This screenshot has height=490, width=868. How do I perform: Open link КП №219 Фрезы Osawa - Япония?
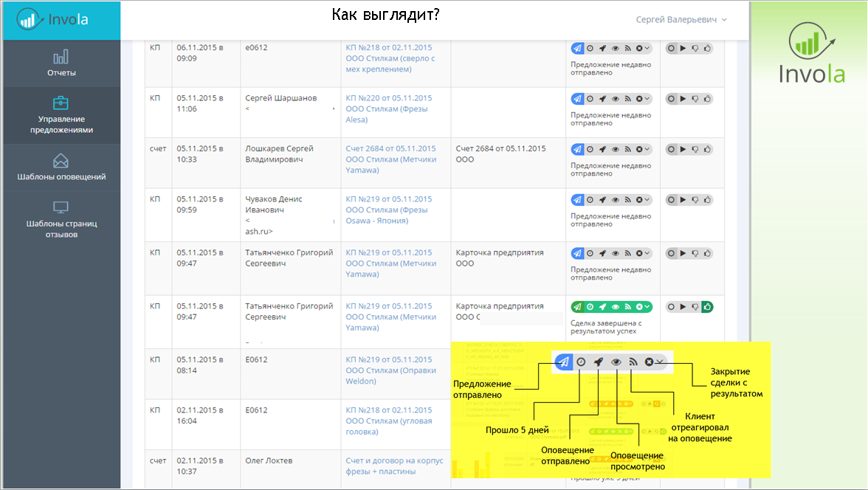388,210
